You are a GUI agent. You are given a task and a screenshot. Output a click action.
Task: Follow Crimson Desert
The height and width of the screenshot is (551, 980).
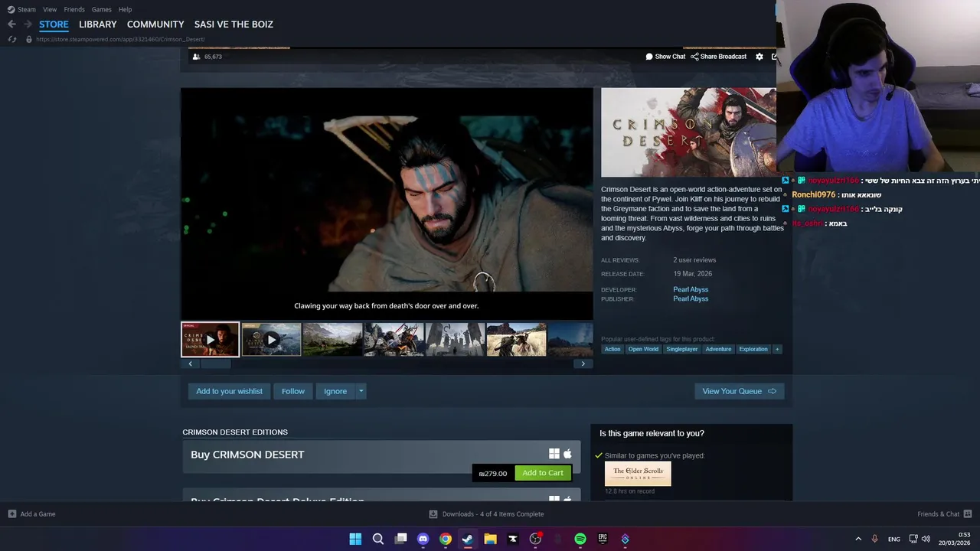(x=292, y=391)
